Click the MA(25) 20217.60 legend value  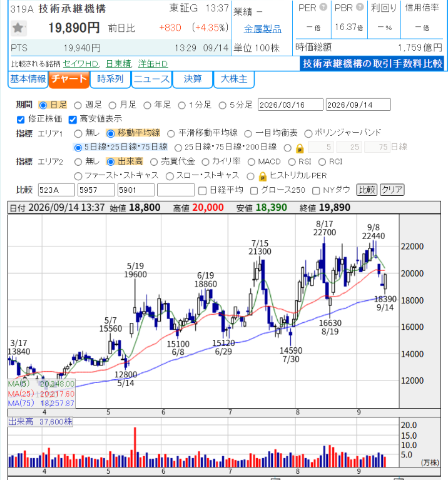point(57,394)
